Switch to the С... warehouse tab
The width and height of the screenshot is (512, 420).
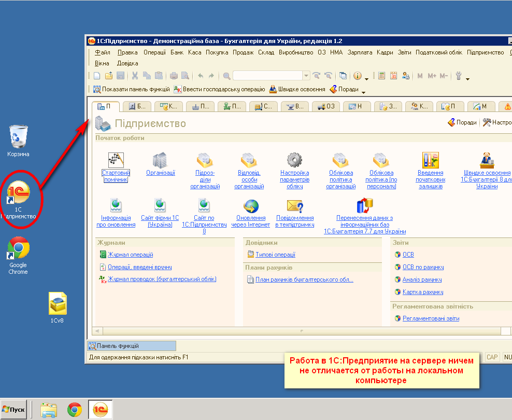click(263, 106)
